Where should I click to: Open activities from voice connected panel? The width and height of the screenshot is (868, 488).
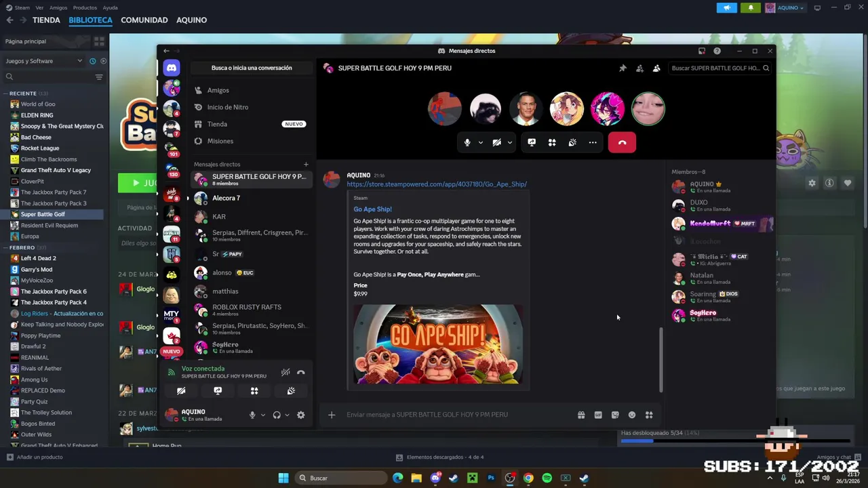point(254,391)
